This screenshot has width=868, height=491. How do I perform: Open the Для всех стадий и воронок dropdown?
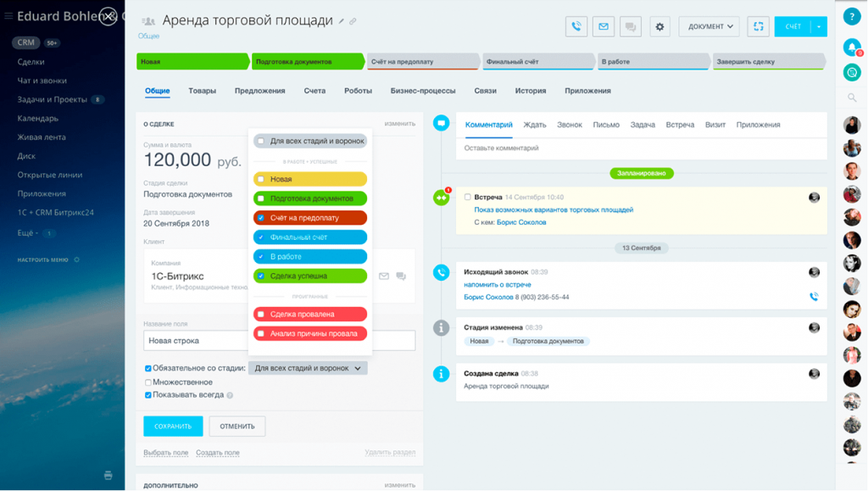[x=308, y=368]
